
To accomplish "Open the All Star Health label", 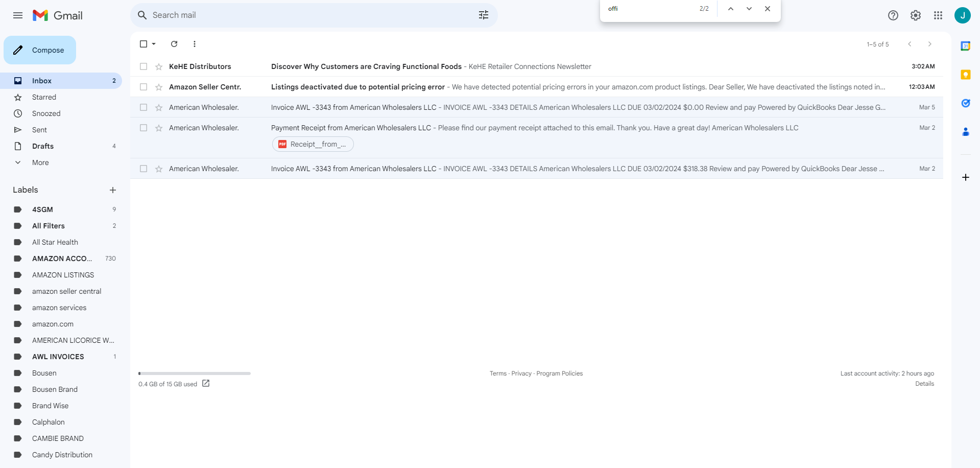I will coord(61,242).
